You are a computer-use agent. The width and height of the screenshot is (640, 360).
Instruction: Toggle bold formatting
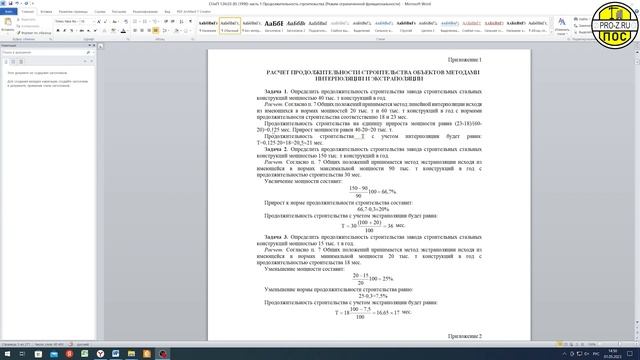click(x=58, y=30)
